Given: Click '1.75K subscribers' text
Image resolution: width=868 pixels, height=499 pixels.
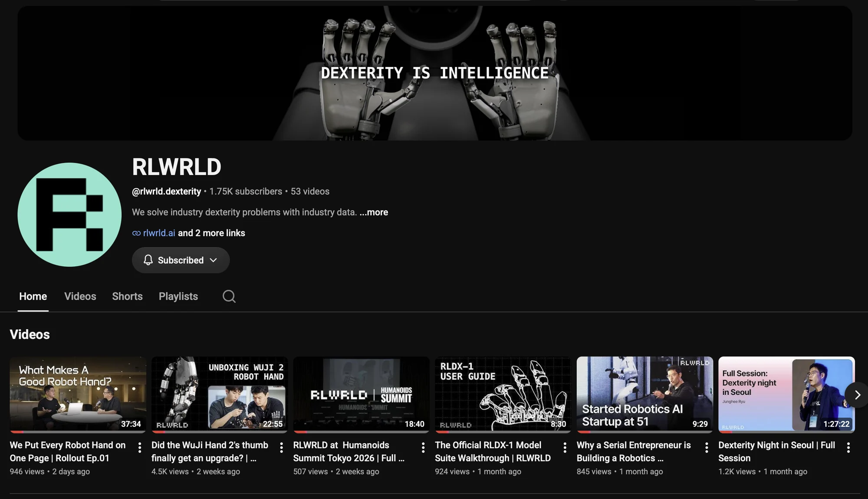Looking at the screenshot, I should coord(246,192).
